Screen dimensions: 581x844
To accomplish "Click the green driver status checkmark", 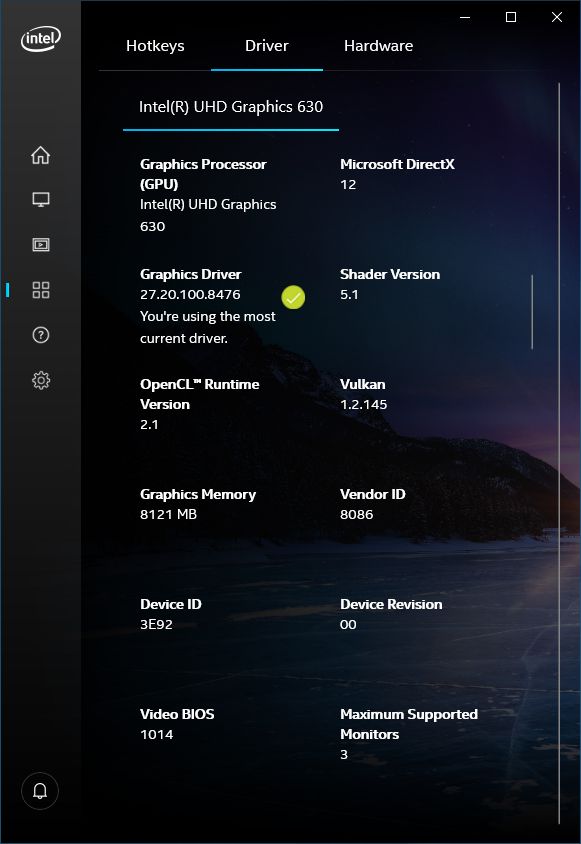I will (x=293, y=297).
